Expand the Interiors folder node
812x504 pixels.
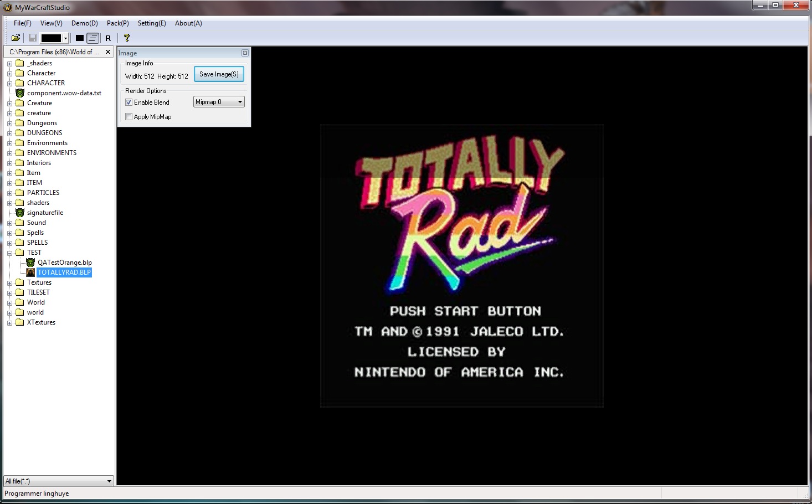[x=10, y=163]
